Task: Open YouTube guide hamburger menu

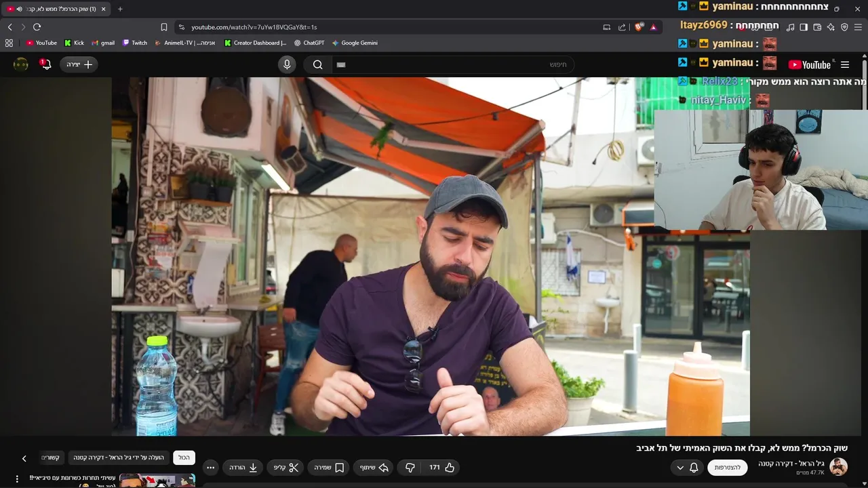Action: coord(845,65)
